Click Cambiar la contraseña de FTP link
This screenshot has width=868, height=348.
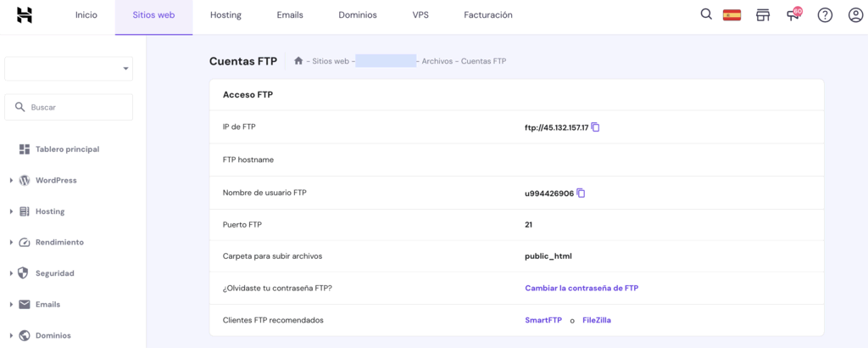(581, 289)
